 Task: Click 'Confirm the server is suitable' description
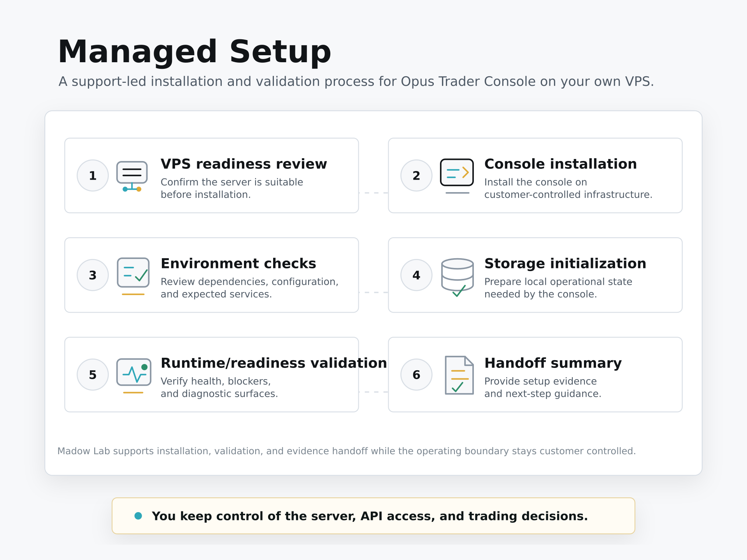[x=232, y=188]
